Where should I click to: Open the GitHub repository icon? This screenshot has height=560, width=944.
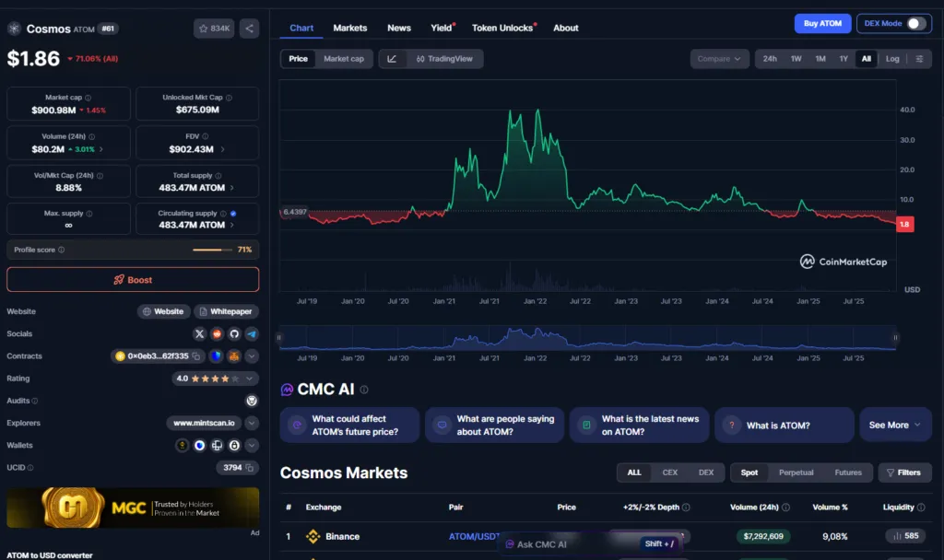pos(234,333)
